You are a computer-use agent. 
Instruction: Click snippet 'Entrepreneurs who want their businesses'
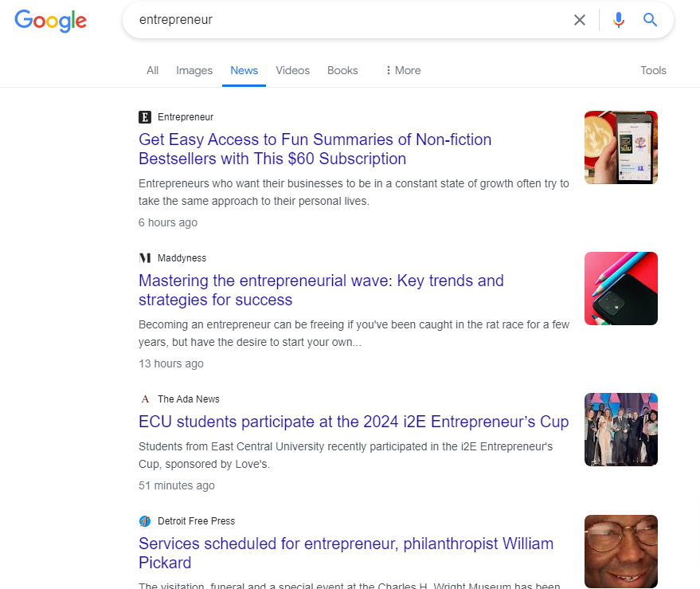tap(354, 192)
